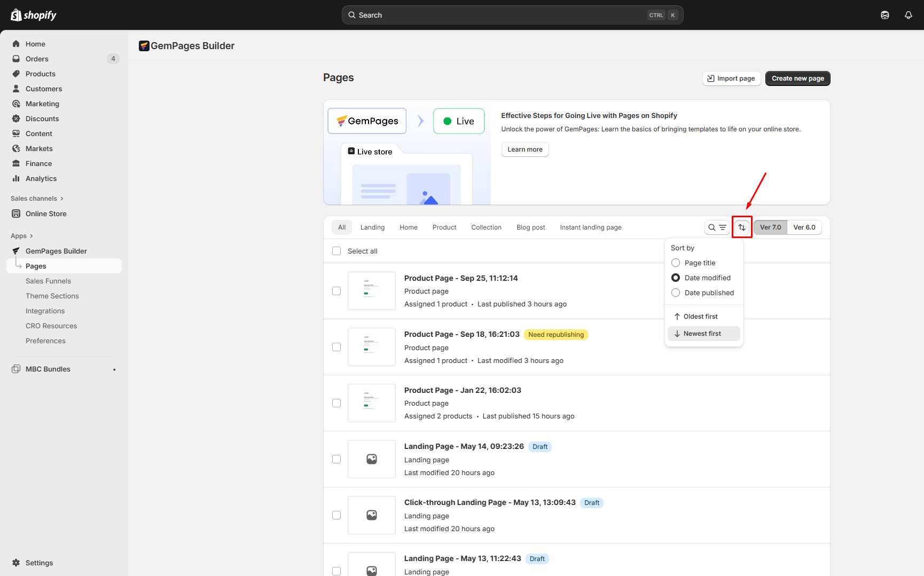The height and width of the screenshot is (576, 924).
Task: Check the Select all checkbox
Action: [x=336, y=251]
